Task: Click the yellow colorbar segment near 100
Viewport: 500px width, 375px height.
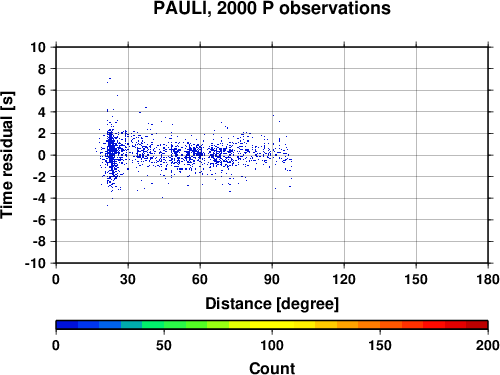Action: (272, 325)
